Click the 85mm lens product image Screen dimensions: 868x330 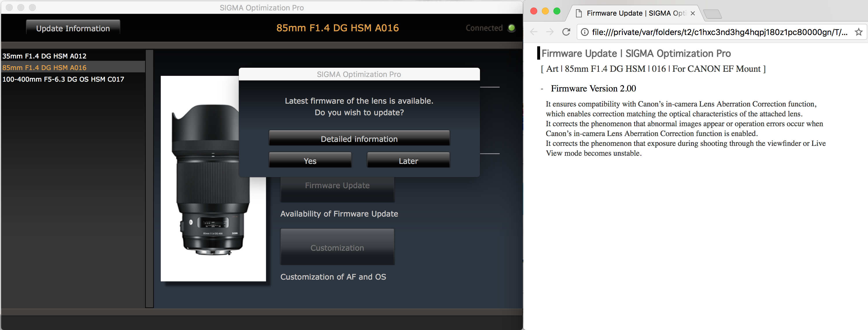click(213, 179)
